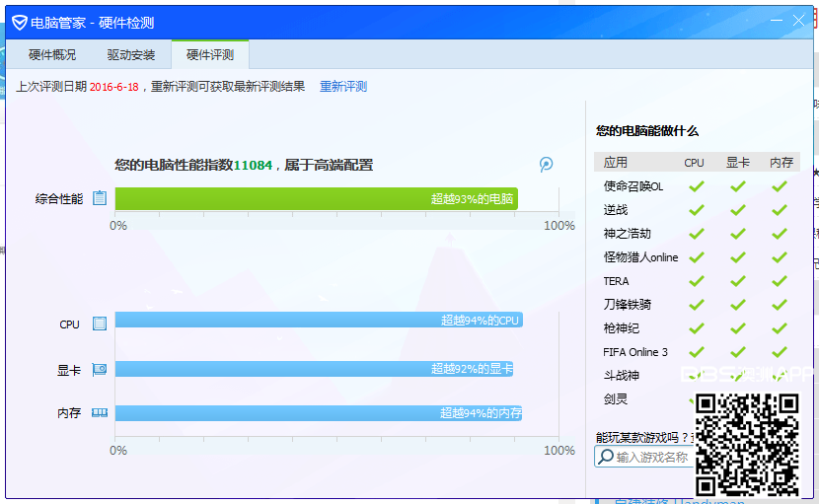
Task: Click the 输入游戏名称 search input field
Action: [x=651, y=457]
